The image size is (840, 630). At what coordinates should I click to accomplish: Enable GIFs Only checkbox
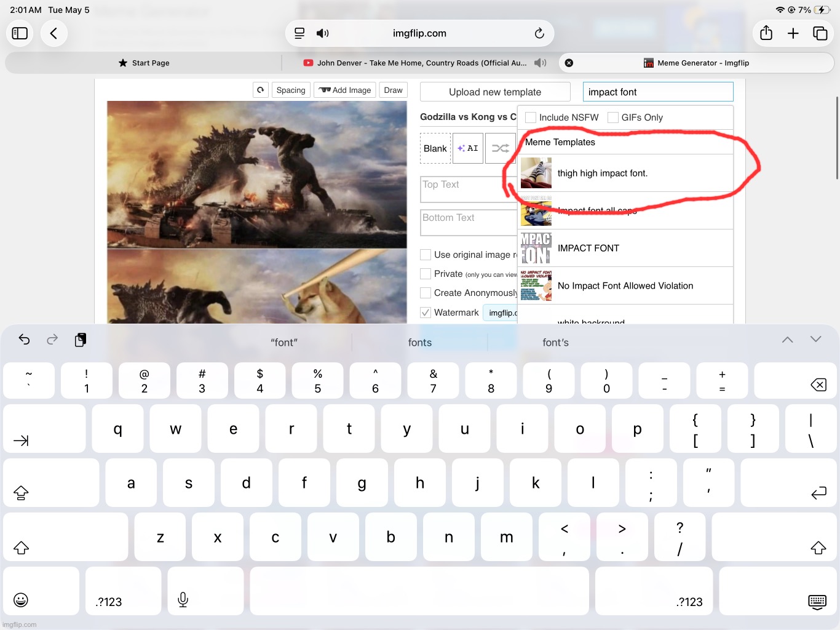pos(613,118)
